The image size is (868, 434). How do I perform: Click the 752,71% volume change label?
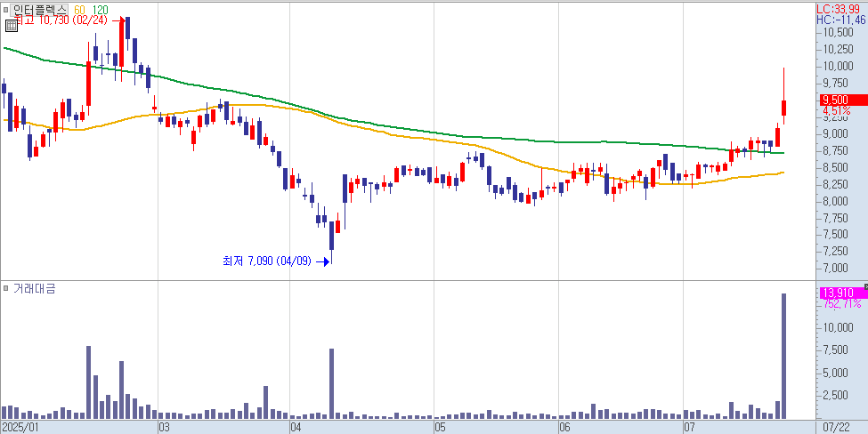(842, 303)
